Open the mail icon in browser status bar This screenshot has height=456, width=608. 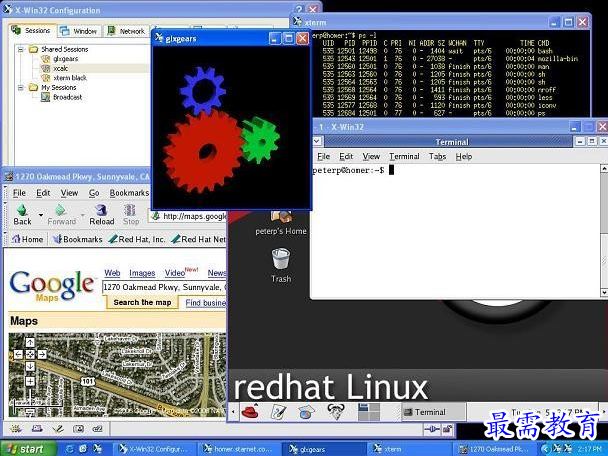[37, 428]
